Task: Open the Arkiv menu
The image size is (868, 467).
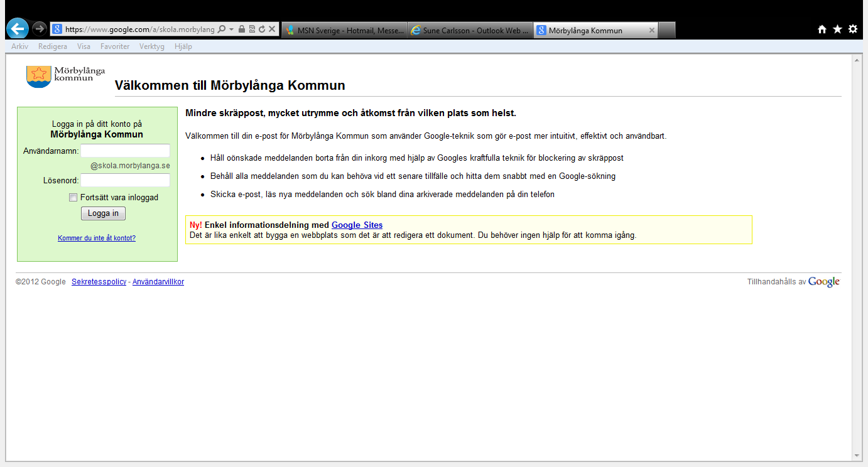Action: [x=19, y=46]
